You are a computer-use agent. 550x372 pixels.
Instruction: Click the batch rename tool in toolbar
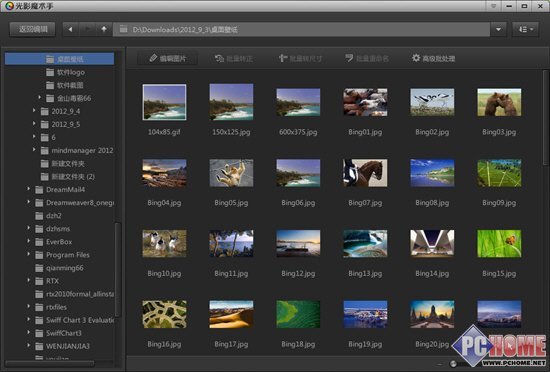(367, 59)
